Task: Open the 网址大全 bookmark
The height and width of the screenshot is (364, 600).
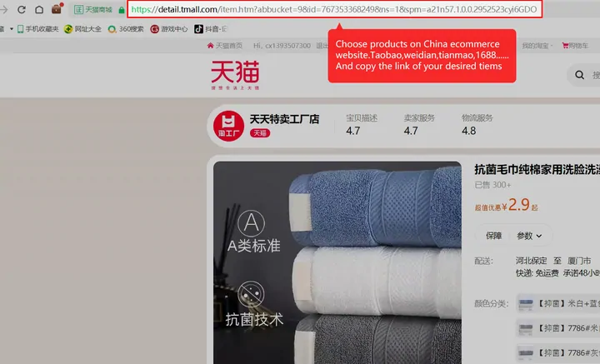Action: [x=82, y=29]
